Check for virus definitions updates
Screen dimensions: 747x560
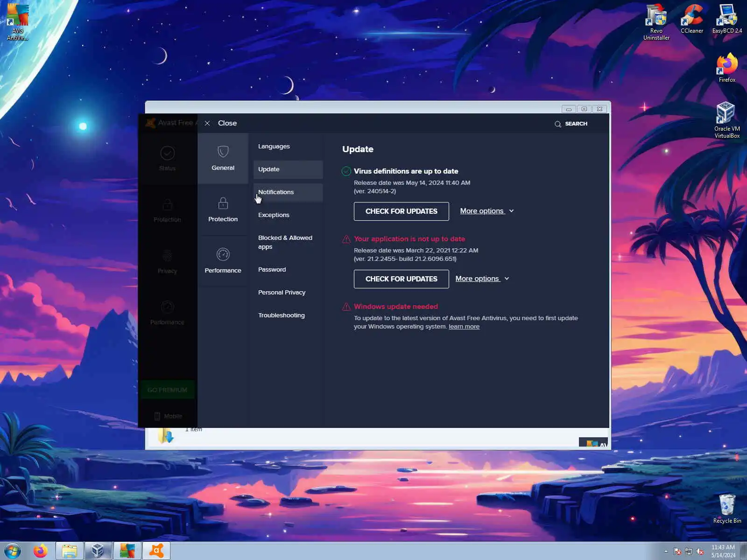tap(401, 211)
